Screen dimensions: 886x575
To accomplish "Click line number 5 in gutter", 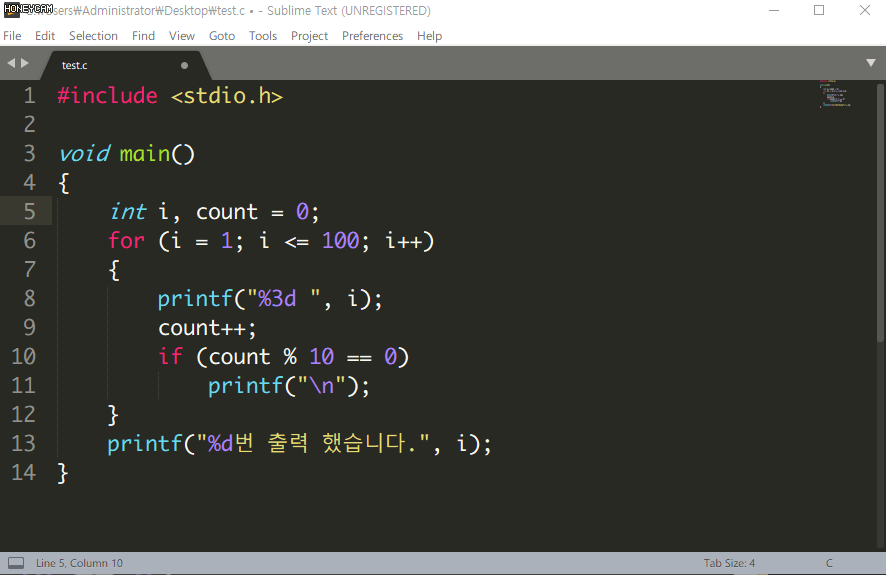I will click(29, 211).
